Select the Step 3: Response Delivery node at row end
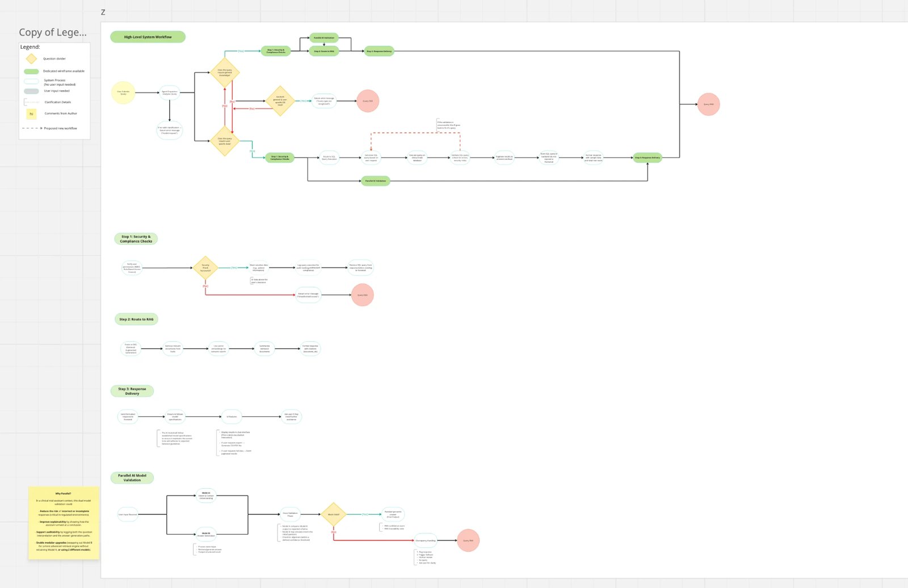Image resolution: width=908 pixels, height=588 pixels. [648, 158]
